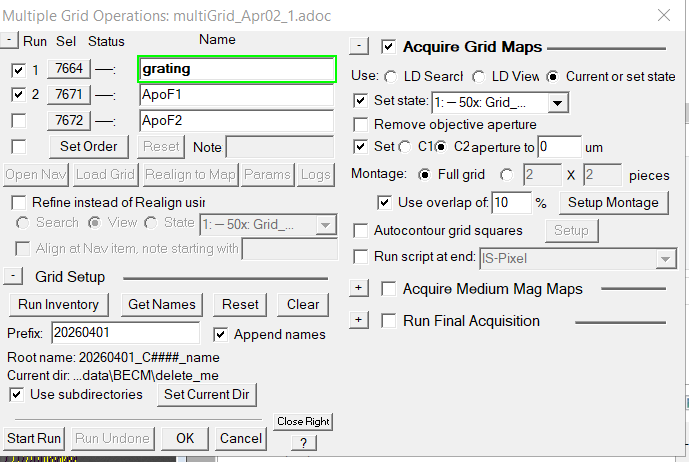Click the OK button

click(185, 439)
